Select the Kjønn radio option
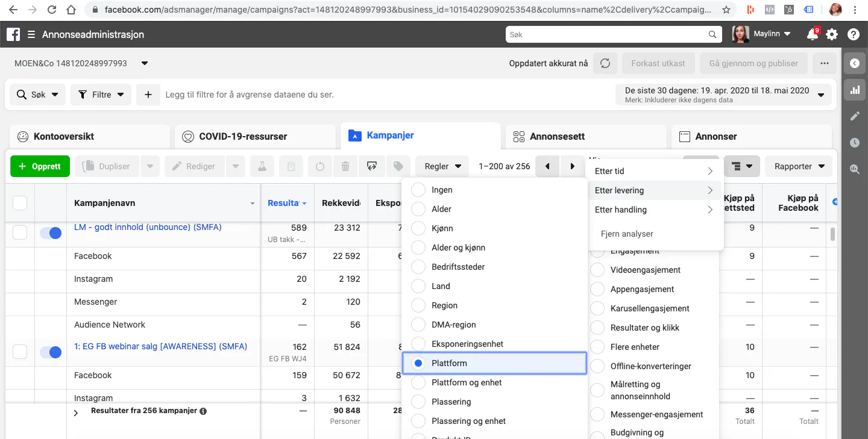The height and width of the screenshot is (439, 868). pos(418,228)
